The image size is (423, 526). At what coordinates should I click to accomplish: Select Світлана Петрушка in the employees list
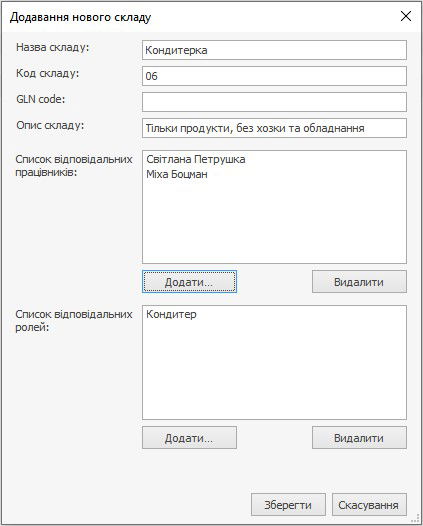pos(196,159)
